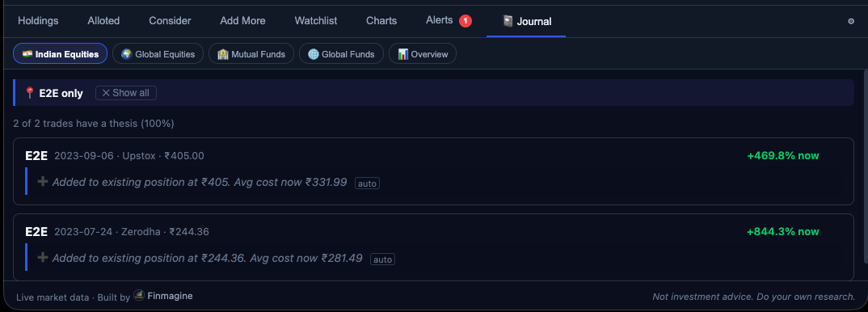868x312 pixels.
Task: Clear the E2E filter with Show all
Action: click(125, 93)
